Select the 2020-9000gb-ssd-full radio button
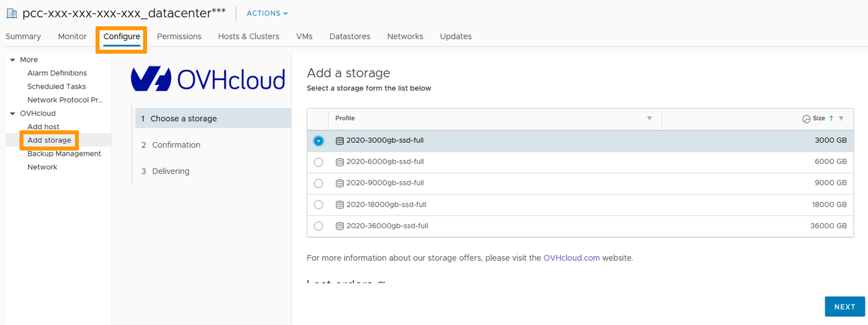 (319, 184)
